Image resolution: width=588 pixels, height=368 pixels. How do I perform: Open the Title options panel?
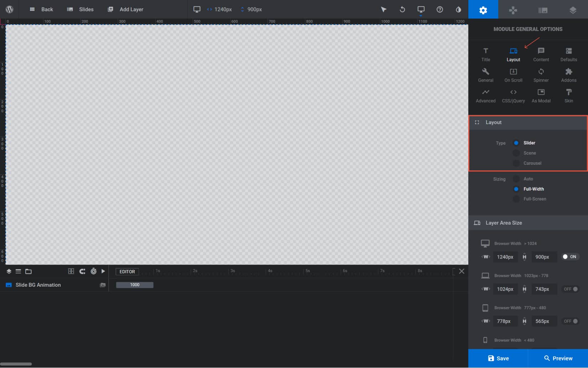[485, 54]
